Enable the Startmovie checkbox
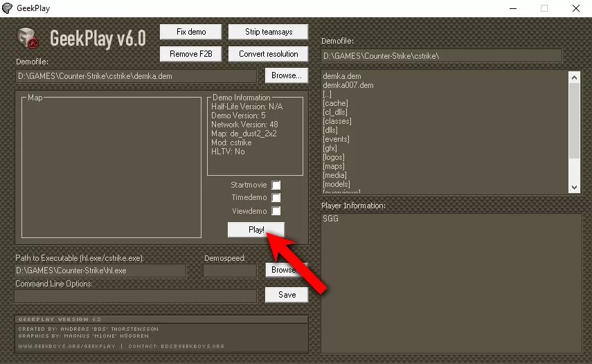The image size is (592, 364). pos(276,185)
